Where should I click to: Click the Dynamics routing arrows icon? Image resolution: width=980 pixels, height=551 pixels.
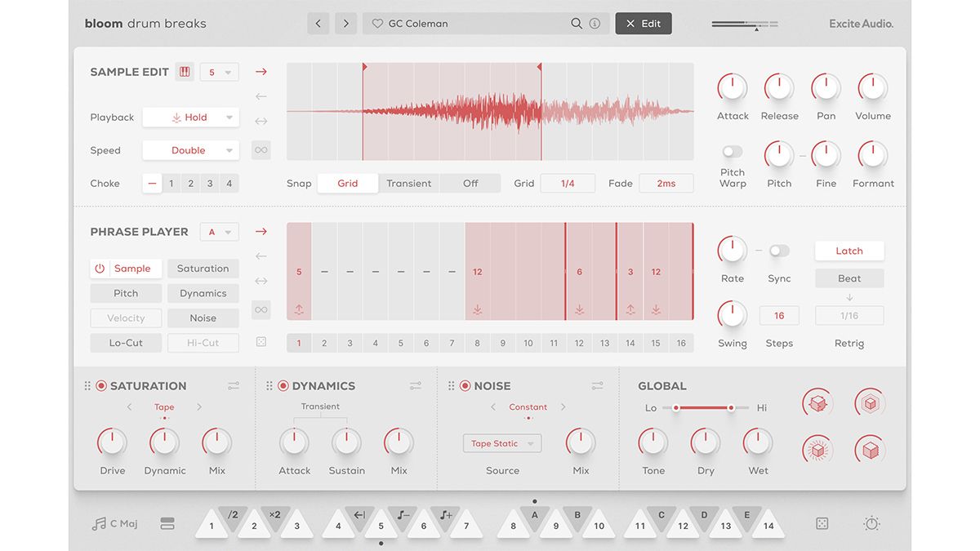[416, 385]
